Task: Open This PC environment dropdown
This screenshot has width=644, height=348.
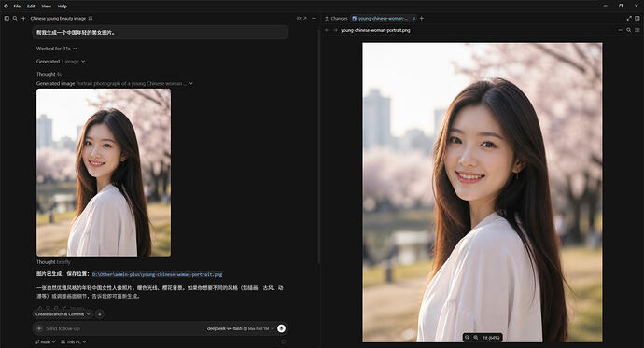Action: click(x=74, y=341)
